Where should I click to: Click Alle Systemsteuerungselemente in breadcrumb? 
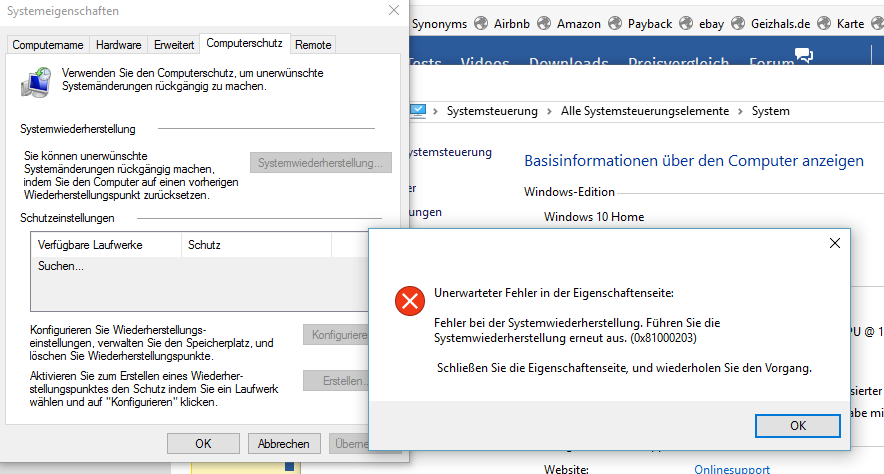point(644,111)
